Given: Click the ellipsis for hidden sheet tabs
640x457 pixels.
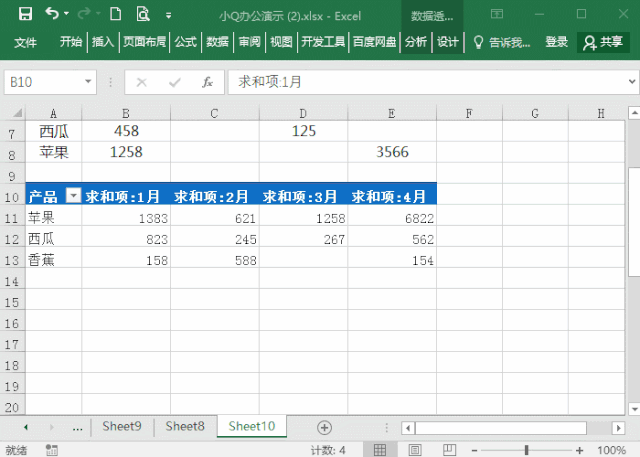Looking at the screenshot, I should point(78,428).
